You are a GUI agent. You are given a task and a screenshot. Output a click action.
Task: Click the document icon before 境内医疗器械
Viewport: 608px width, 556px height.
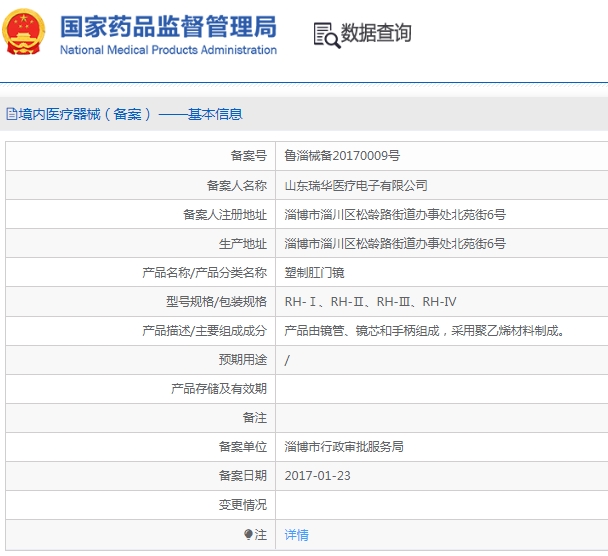click(12, 114)
